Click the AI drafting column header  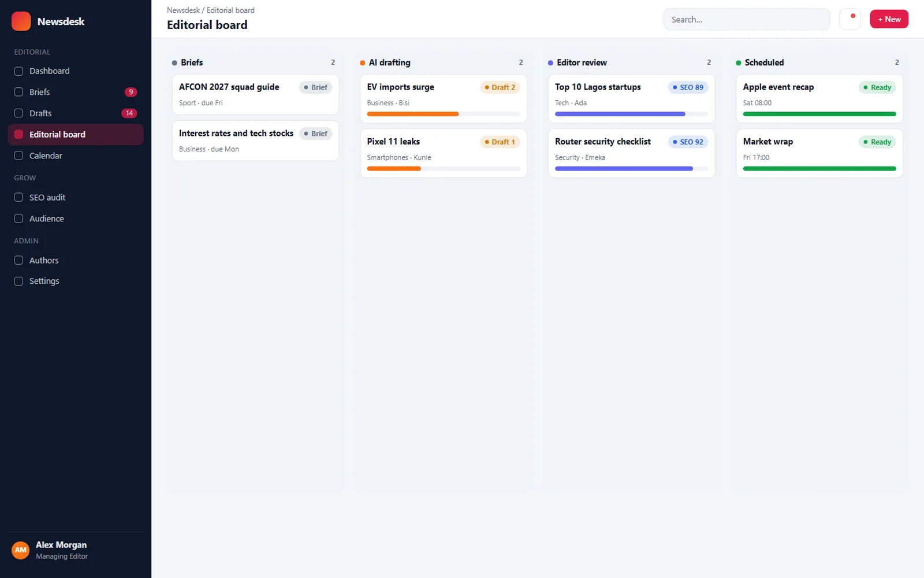444,62
